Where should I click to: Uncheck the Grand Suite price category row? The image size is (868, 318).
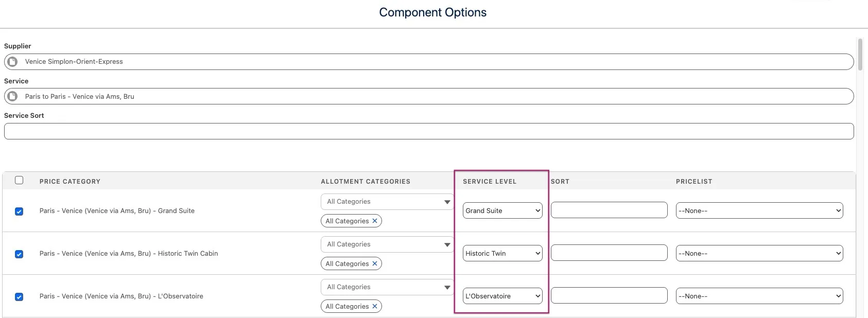19,211
